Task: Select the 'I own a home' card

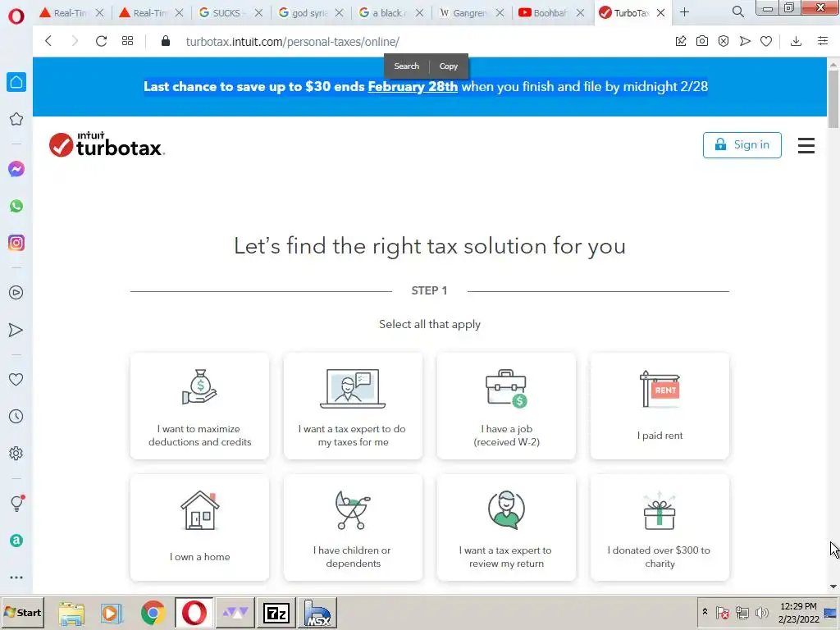Action: (x=200, y=527)
